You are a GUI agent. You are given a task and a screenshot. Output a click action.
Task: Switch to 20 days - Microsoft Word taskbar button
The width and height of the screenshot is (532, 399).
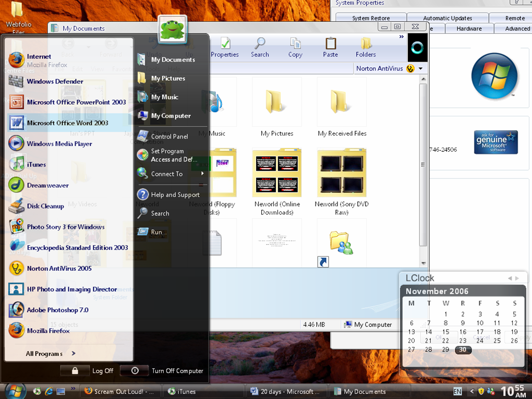(286, 391)
